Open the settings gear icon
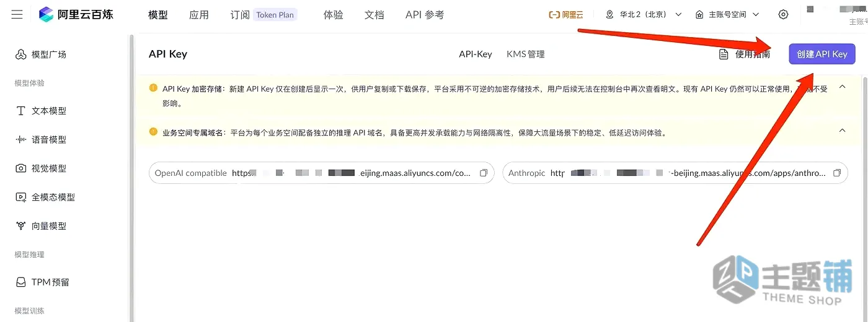The image size is (868, 322). click(x=784, y=14)
